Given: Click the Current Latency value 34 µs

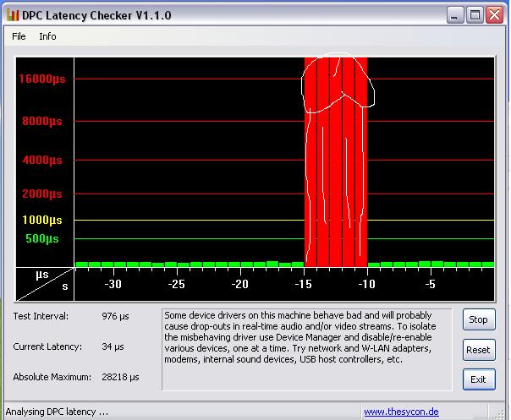Looking at the screenshot, I should tap(112, 346).
